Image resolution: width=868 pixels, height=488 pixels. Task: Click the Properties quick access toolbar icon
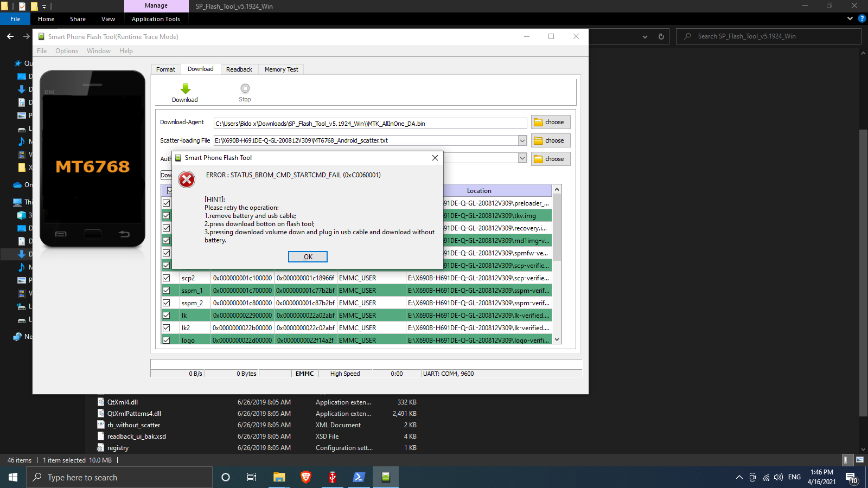[22, 6]
